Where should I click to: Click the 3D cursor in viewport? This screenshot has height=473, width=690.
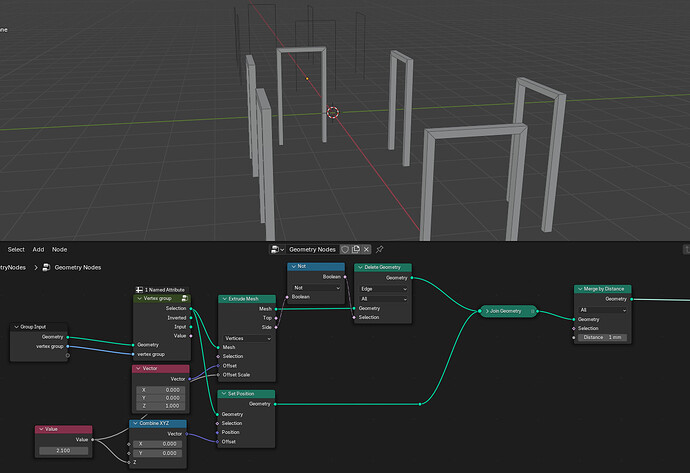coord(333,113)
